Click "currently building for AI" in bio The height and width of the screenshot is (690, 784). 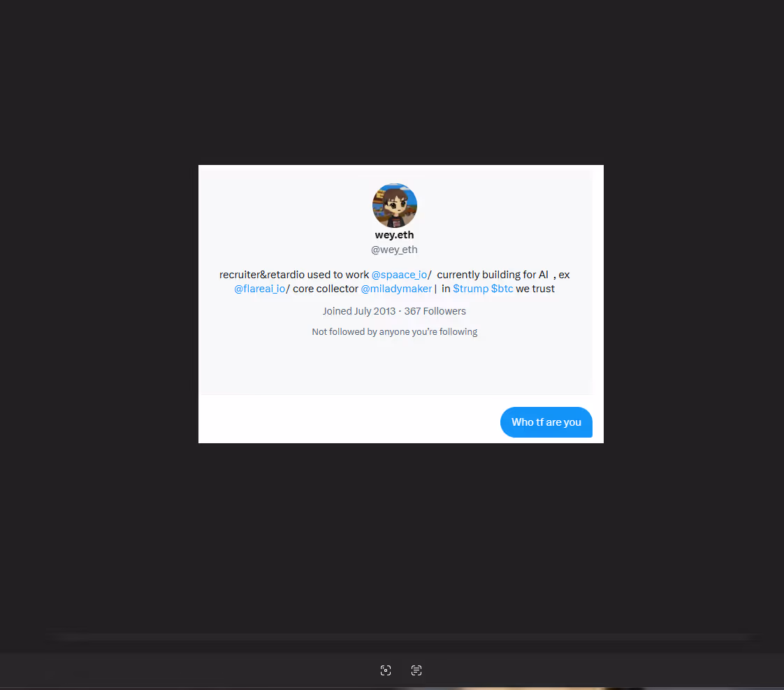tap(492, 275)
